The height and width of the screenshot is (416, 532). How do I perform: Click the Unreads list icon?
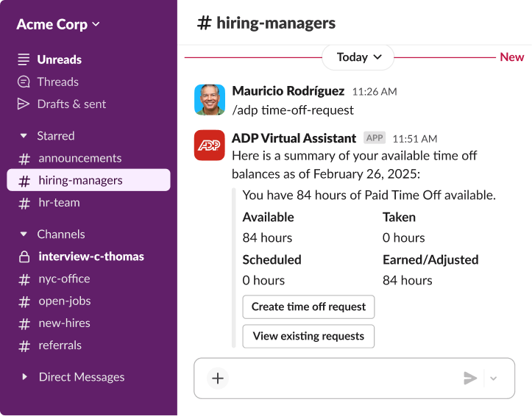(x=24, y=60)
